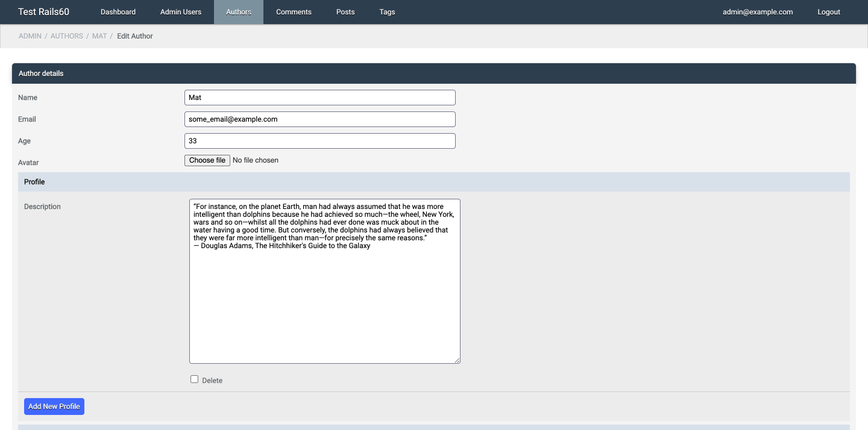Go to ADMIN breadcrumb
Image resolution: width=868 pixels, height=430 pixels.
coord(30,36)
